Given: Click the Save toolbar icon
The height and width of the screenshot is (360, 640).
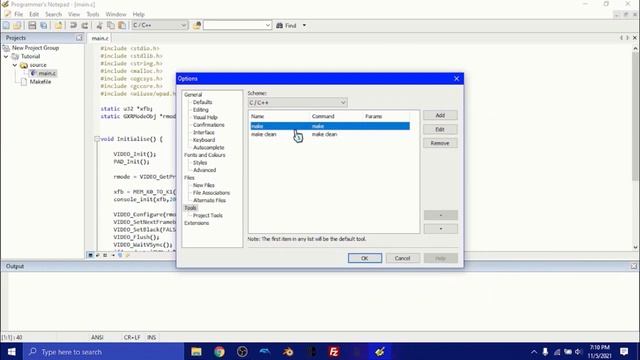Looking at the screenshot, I should pos(32,25).
